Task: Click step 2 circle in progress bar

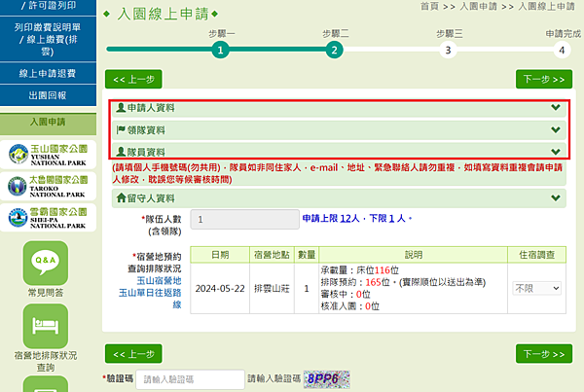Action: 335,50
